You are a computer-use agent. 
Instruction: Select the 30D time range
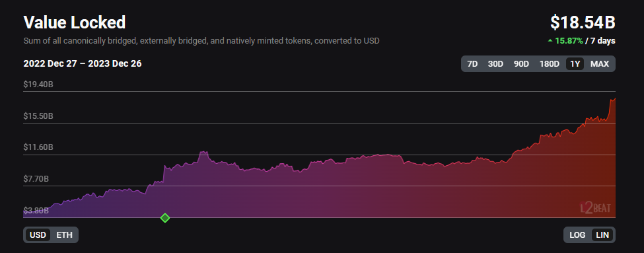point(495,63)
